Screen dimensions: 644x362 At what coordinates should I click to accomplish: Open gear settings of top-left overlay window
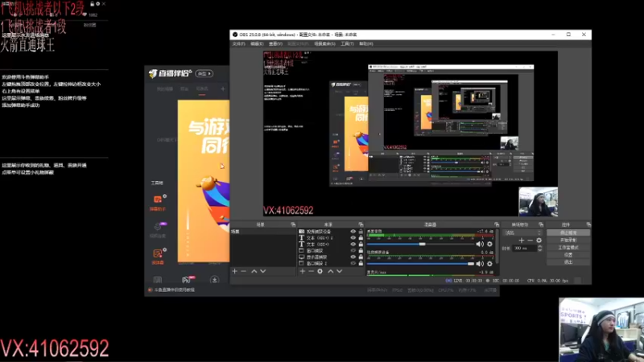tap(97, 4)
